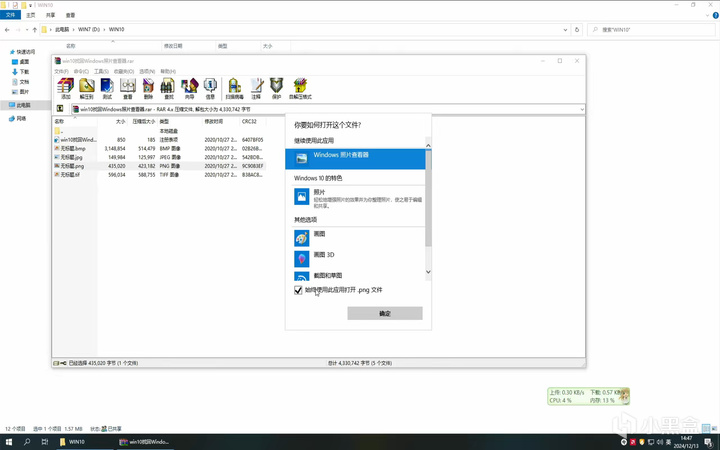Open WinRAR 工具(S) menu
The image size is (720, 450).
click(x=101, y=71)
